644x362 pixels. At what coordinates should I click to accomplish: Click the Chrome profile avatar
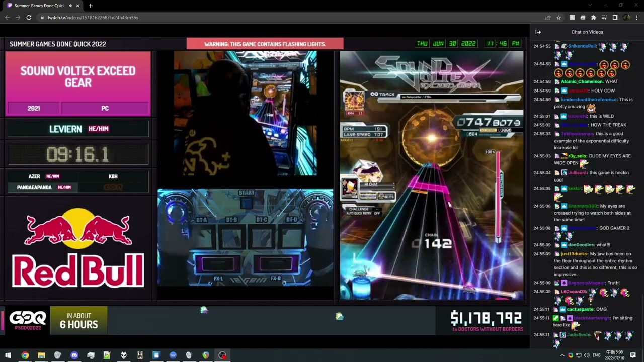point(626,18)
